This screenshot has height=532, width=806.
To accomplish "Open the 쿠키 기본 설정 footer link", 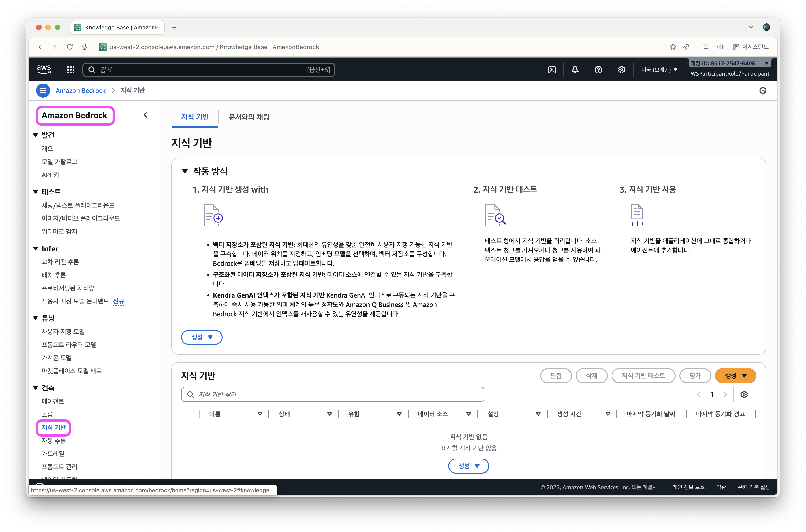I will 753,487.
